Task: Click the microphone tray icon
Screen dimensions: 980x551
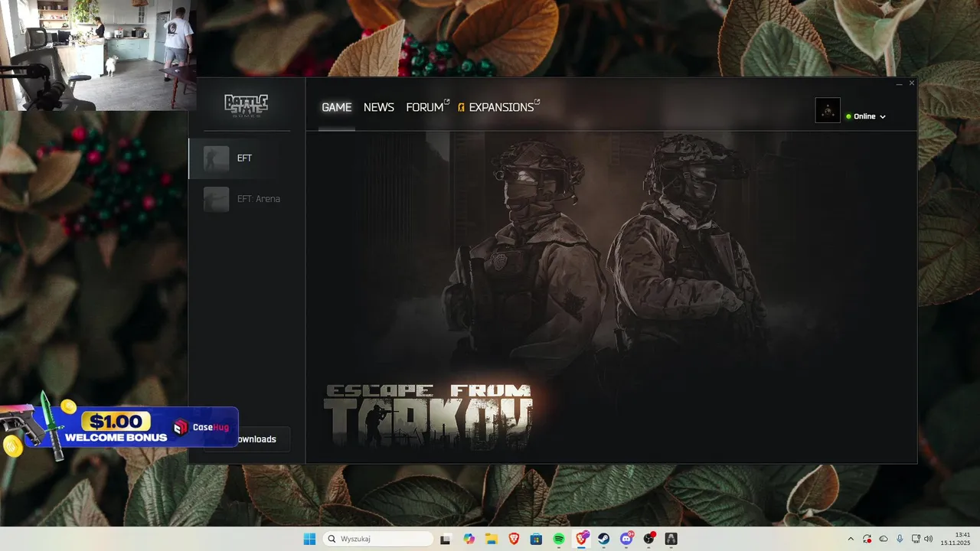Action: click(x=900, y=539)
